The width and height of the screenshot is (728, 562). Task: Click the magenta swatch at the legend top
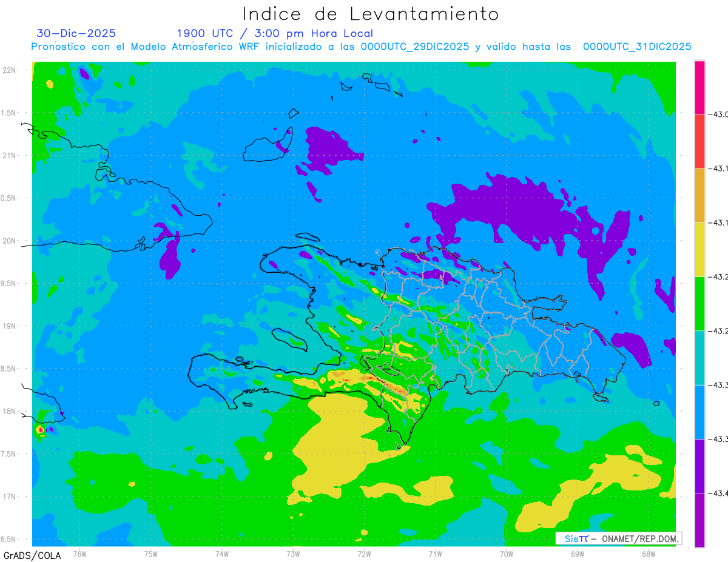(x=699, y=87)
